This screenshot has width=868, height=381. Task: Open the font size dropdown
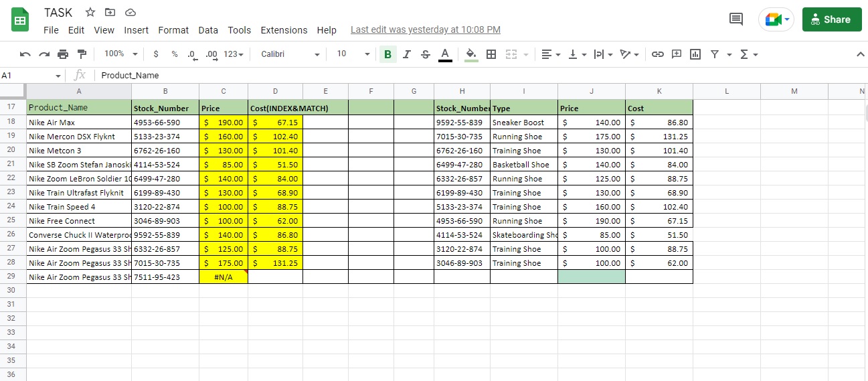[353, 54]
